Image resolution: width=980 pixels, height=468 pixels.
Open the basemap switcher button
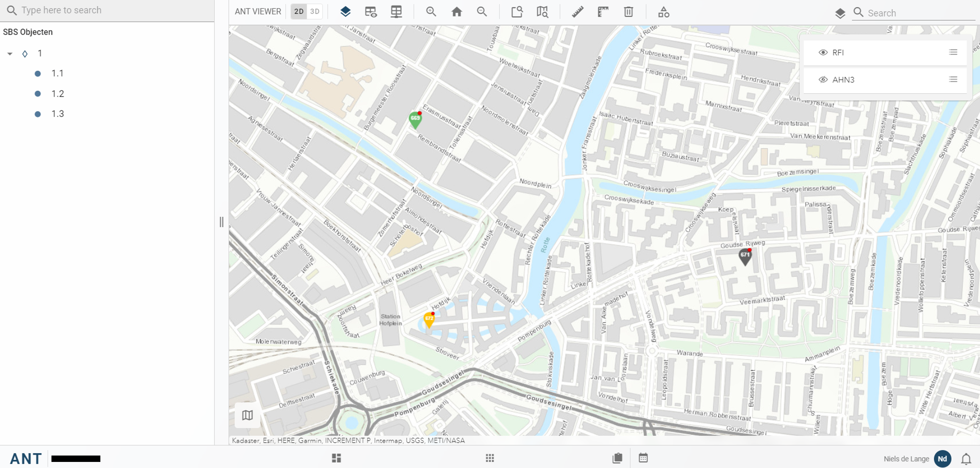point(247,415)
